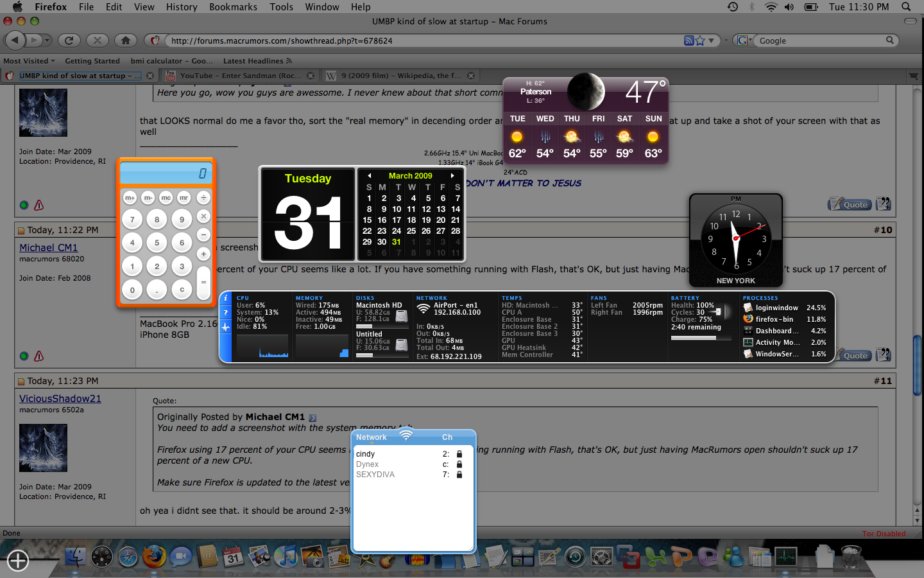The width and height of the screenshot is (924, 578).
Task: Go to next month in calendar widget
Action: [x=452, y=175]
